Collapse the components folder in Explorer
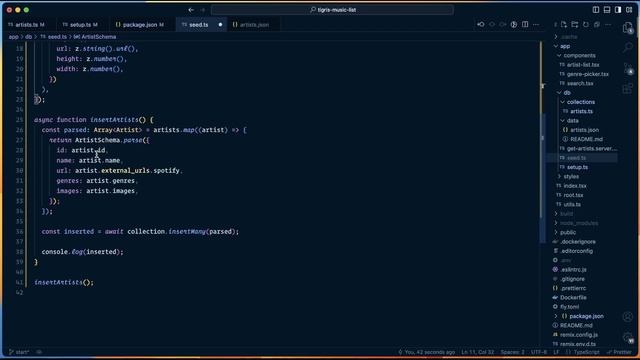Image resolution: width=640 pixels, height=360 pixels. 579,56
